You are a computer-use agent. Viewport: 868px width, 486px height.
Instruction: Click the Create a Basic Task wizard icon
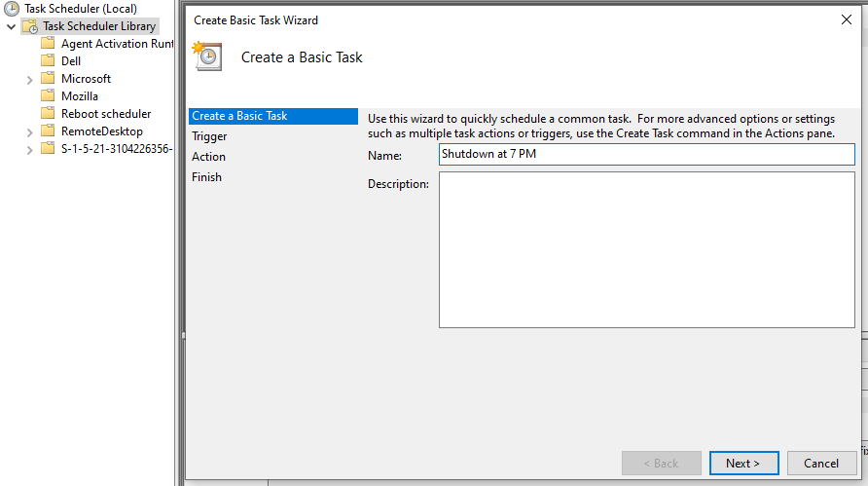click(x=207, y=56)
